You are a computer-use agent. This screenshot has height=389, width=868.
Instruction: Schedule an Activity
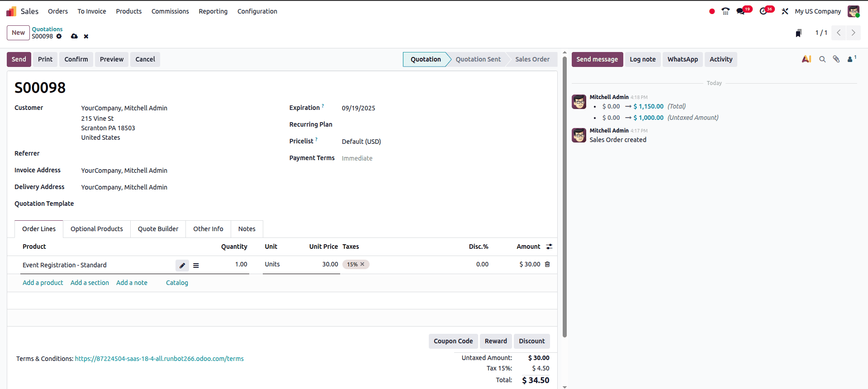[x=721, y=59]
